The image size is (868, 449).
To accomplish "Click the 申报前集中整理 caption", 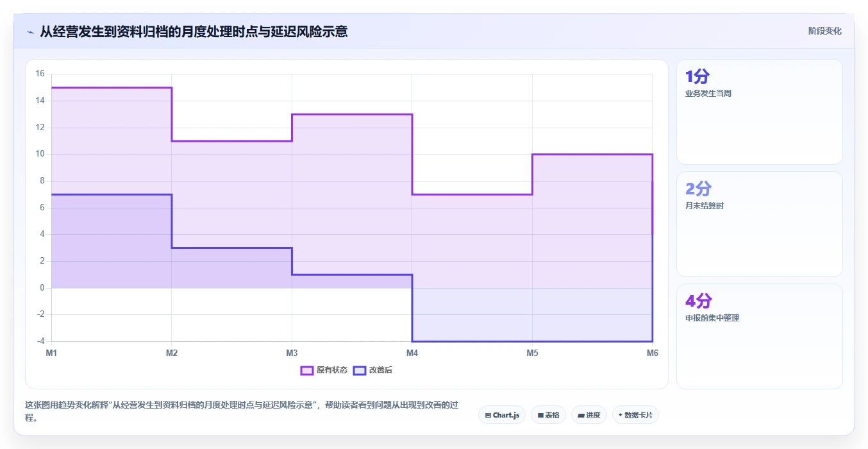I will click(x=712, y=318).
